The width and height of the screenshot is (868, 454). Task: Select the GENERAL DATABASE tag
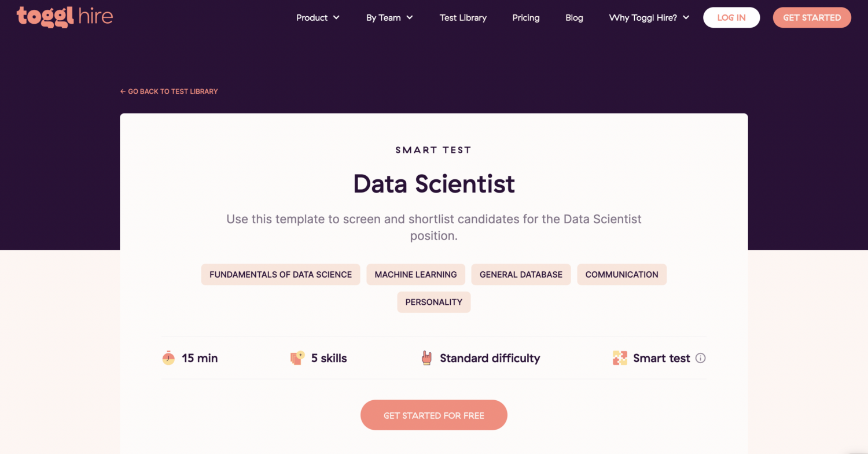click(521, 274)
